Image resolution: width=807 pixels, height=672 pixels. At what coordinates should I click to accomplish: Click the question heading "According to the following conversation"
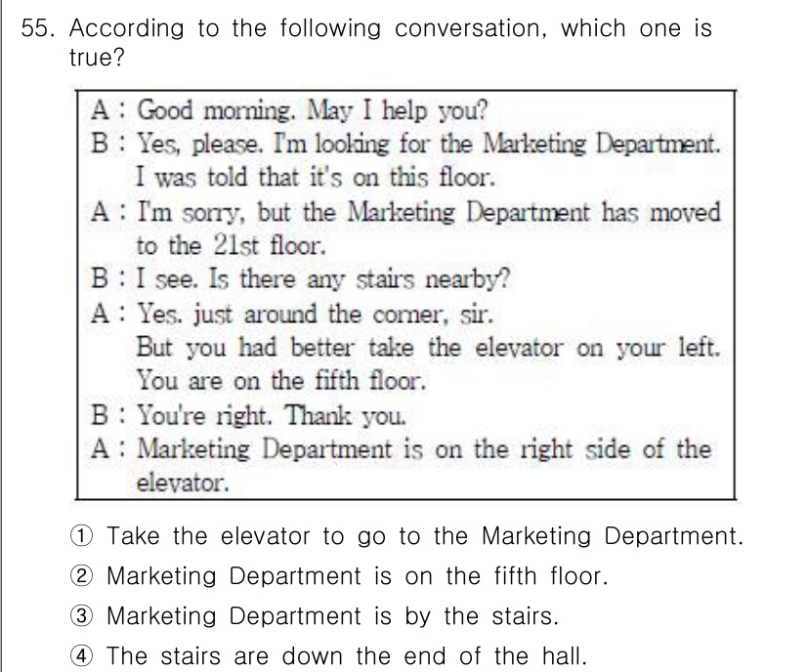(391, 28)
